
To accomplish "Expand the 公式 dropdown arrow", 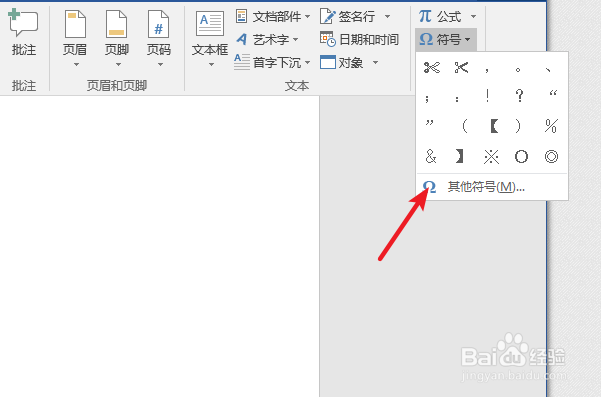I will [x=473, y=16].
